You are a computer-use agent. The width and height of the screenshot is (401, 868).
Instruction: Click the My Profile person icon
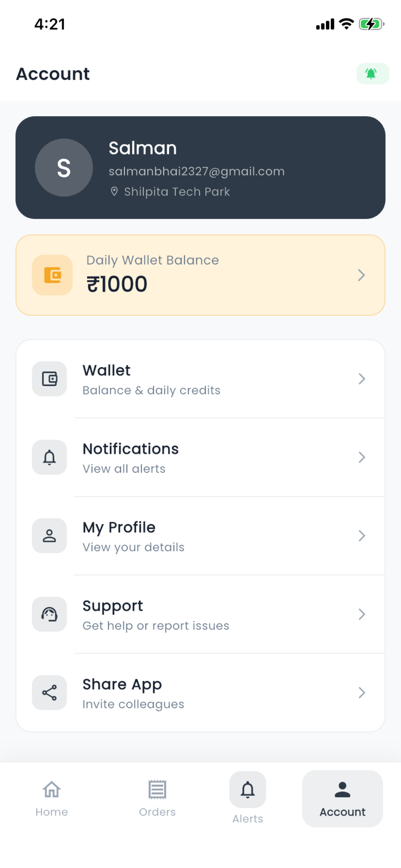[49, 536]
